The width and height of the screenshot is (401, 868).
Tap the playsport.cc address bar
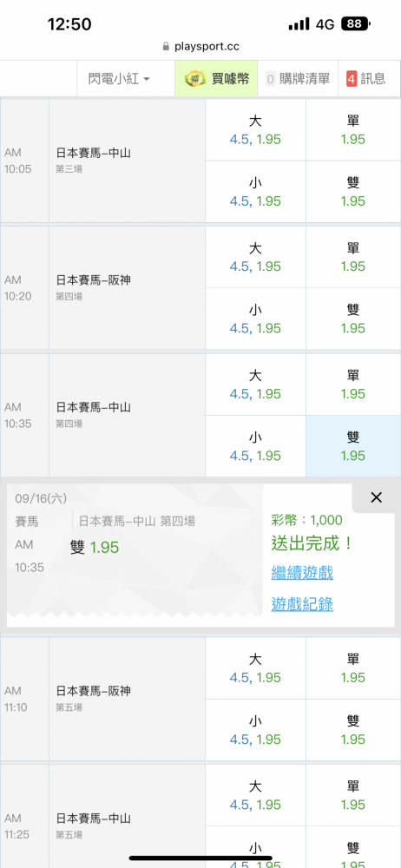[200, 47]
